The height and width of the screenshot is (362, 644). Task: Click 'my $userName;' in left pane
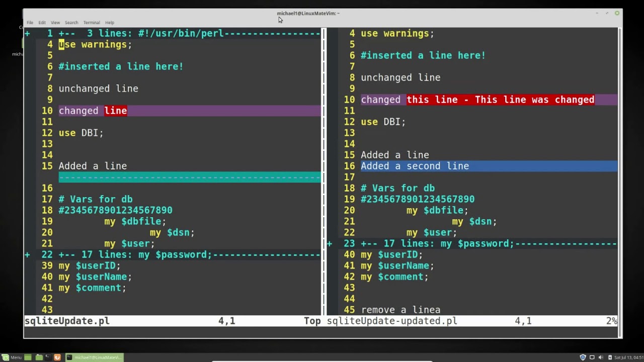(95, 277)
